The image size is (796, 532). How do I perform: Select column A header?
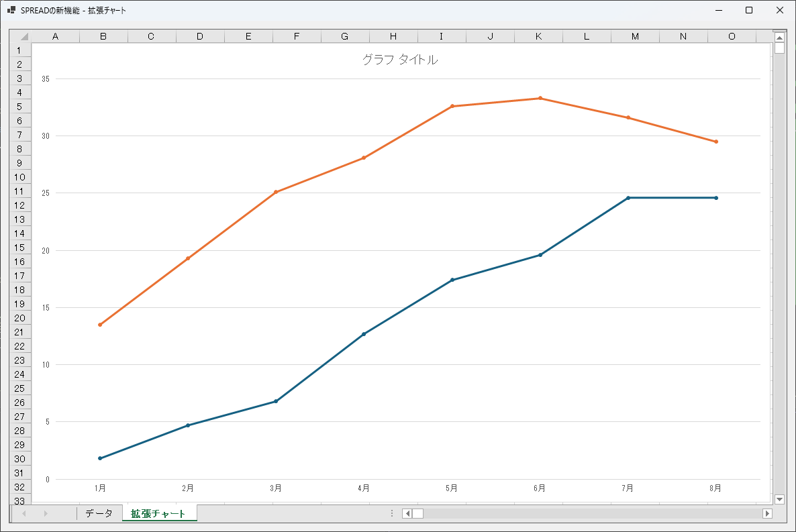[x=55, y=36]
